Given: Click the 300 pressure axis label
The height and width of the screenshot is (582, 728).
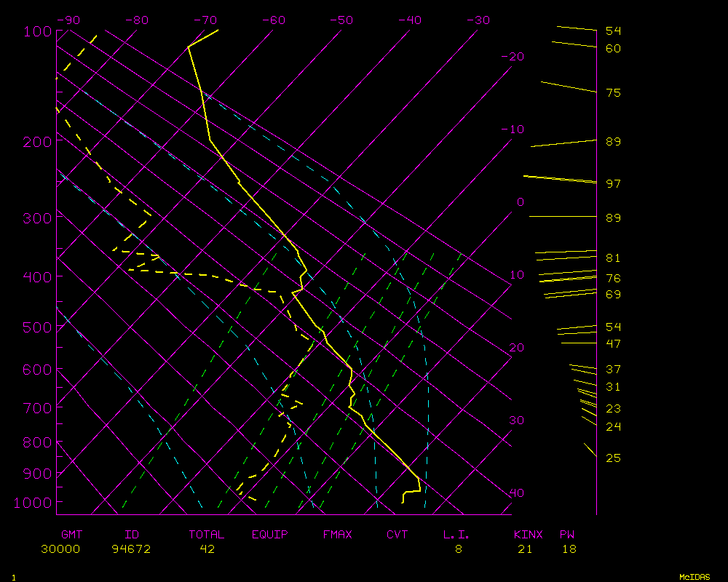Looking at the screenshot, I should tap(38, 218).
